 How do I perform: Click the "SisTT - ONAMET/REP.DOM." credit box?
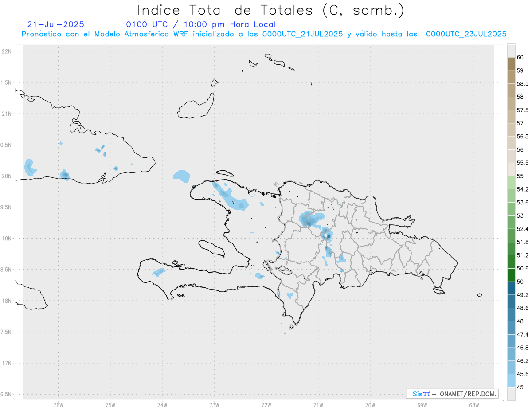click(x=452, y=394)
